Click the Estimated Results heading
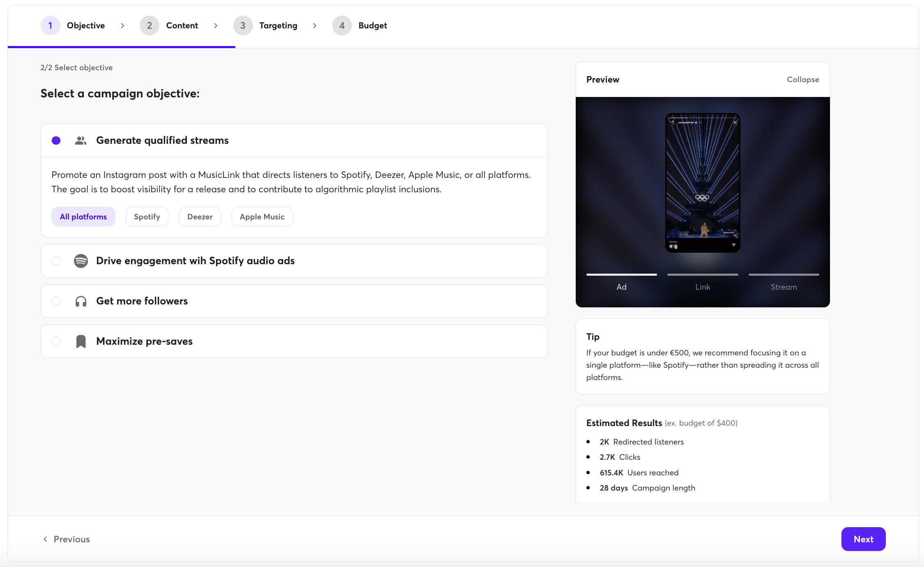The height and width of the screenshot is (567, 924). click(x=624, y=423)
